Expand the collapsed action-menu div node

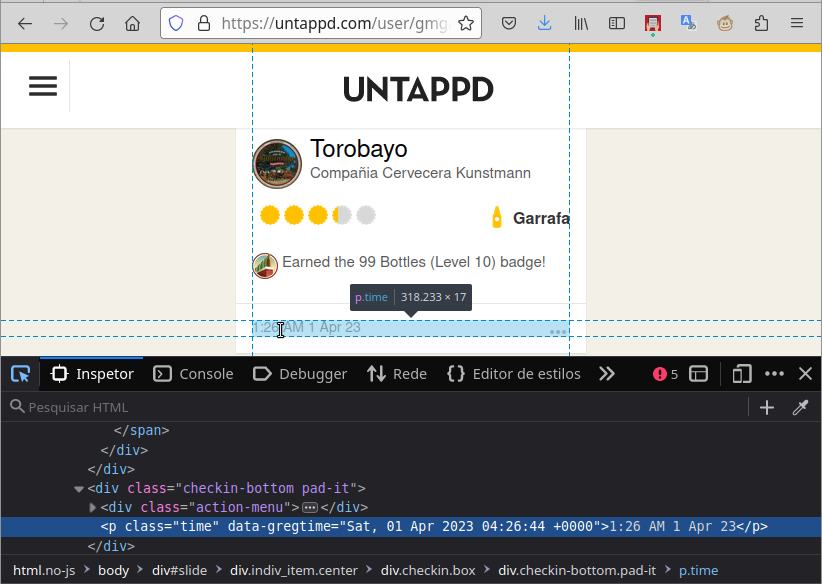click(92, 507)
